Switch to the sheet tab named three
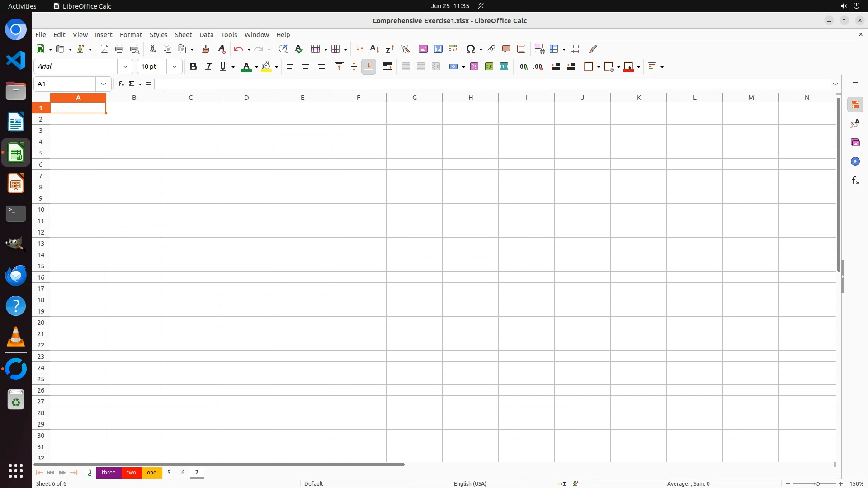Image resolution: width=868 pixels, height=488 pixels. coord(108,473)
